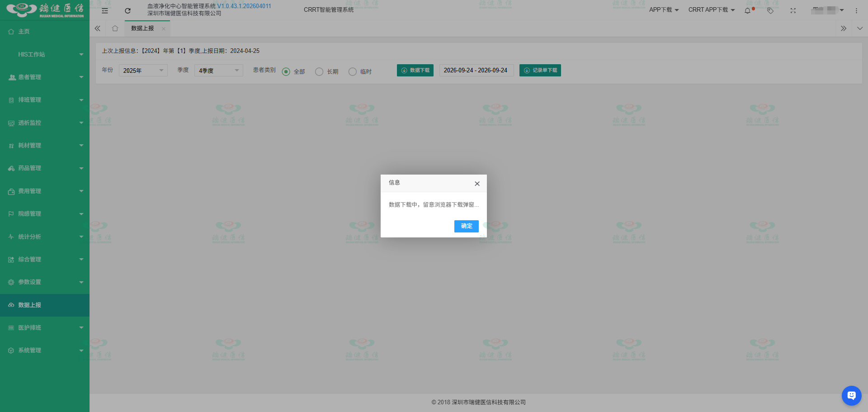Select 数据上报 sidebar item
Image resolution: width=868 pixels, height=412 pixels.
pyautogui.click(x=45, y=305)
